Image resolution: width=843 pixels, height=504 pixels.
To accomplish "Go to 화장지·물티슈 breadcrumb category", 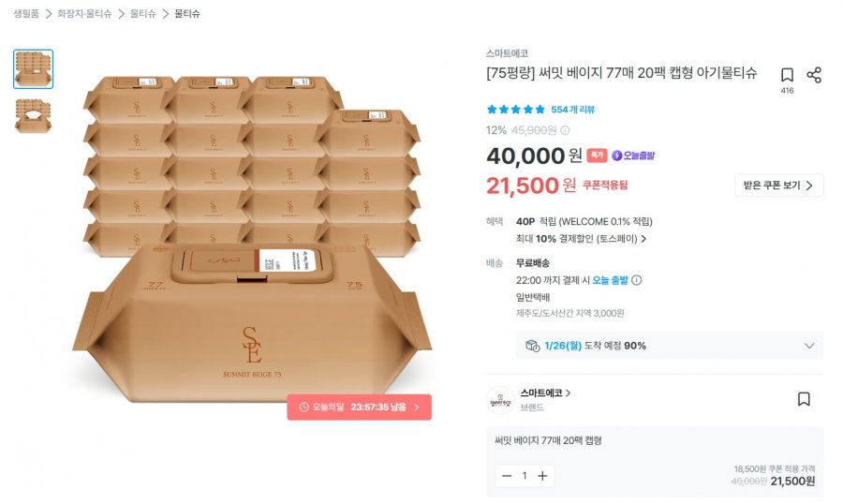I will [84, 14].
